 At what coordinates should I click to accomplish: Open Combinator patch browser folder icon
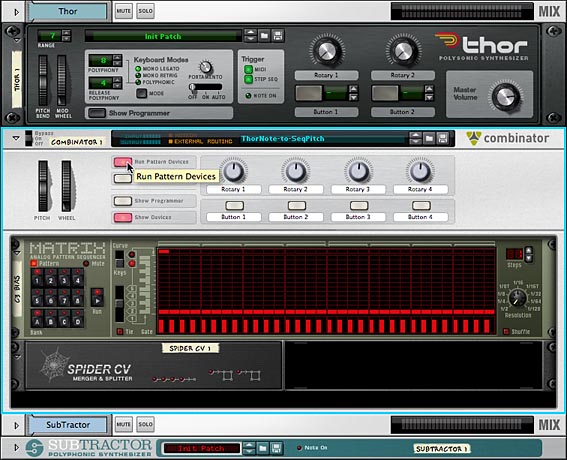click(429, 138)
